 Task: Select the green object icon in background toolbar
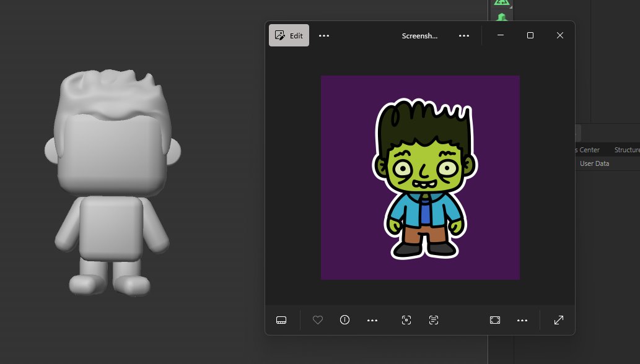click(x=502, y=17)
